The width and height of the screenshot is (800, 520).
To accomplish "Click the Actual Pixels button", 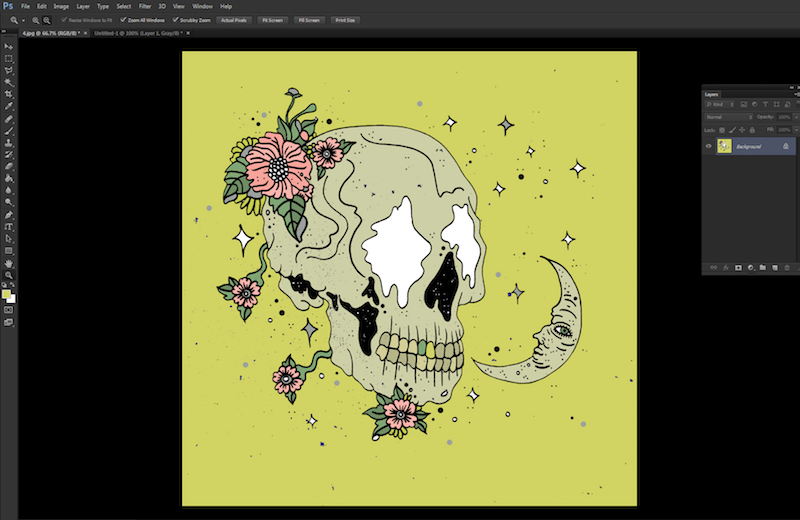I will click(x=234, y=20).
